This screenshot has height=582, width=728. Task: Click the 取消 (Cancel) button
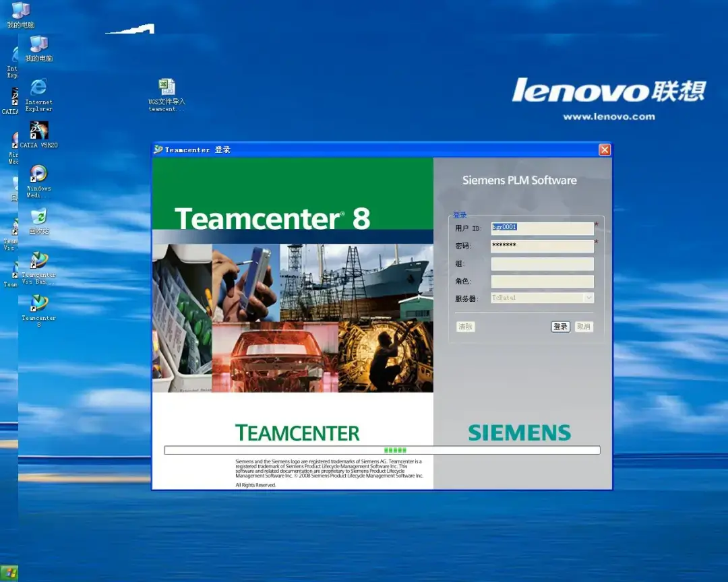click(x=584, y=326)
